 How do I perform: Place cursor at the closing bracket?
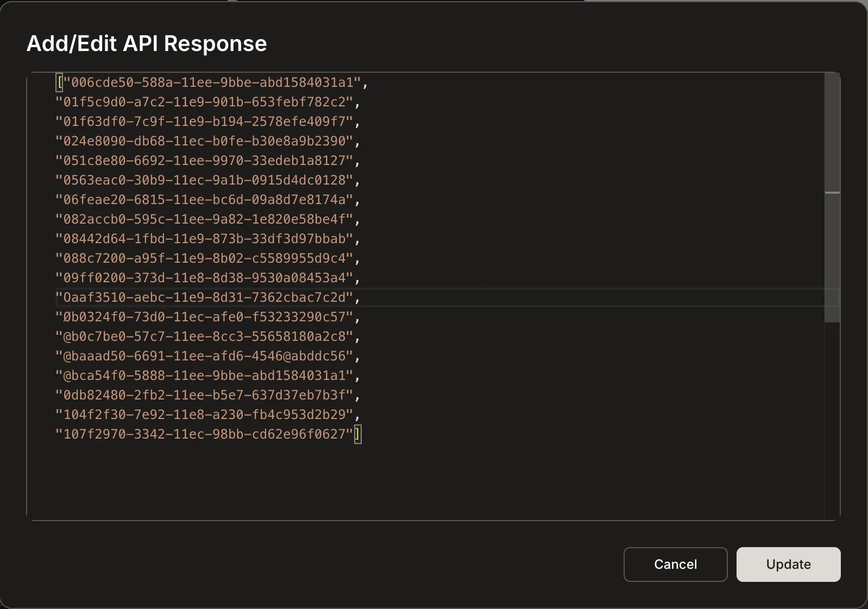358,434
